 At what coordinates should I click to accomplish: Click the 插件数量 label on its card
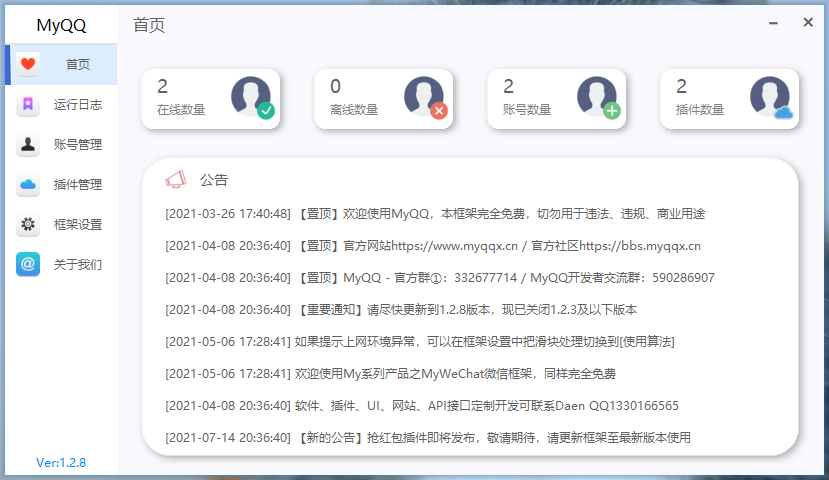click(x=699, y=109)
